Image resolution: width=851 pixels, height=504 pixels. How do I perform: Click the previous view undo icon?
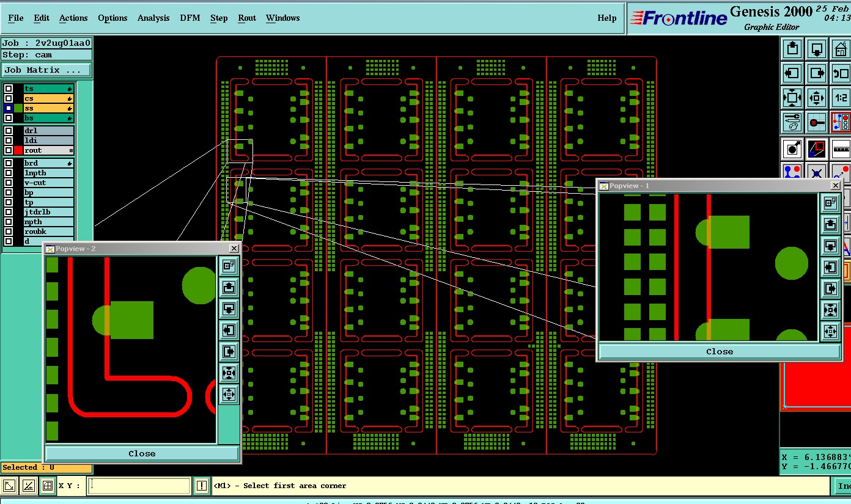(x=841, y=73)
